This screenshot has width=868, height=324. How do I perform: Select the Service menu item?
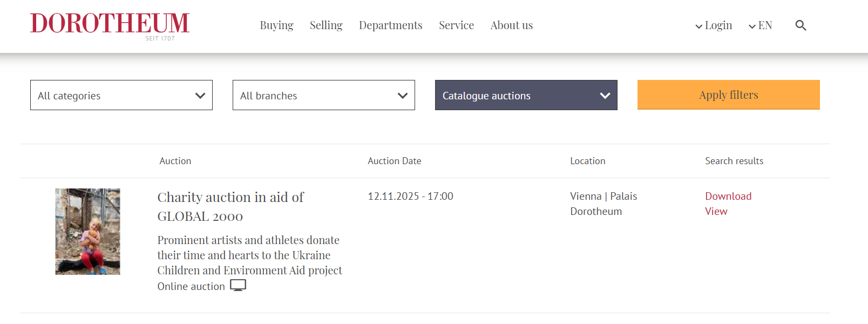(x=456, y=25)
